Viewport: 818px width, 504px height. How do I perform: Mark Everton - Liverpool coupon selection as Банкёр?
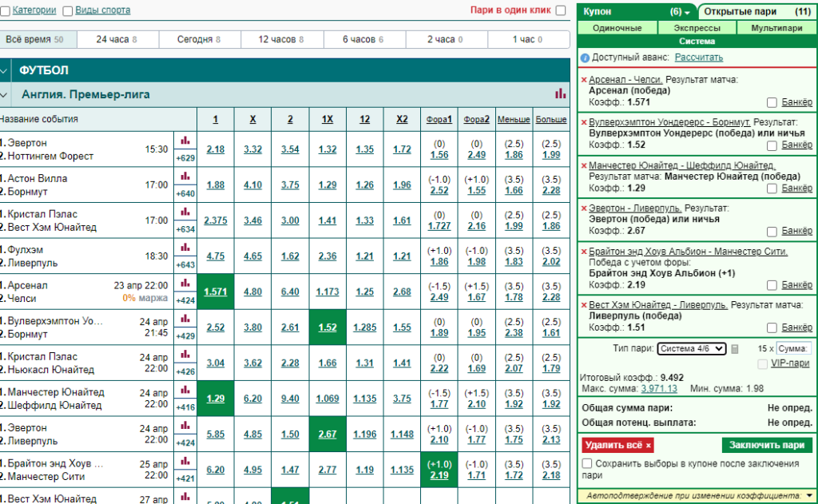pyautogui.click(x=772, y=231)
